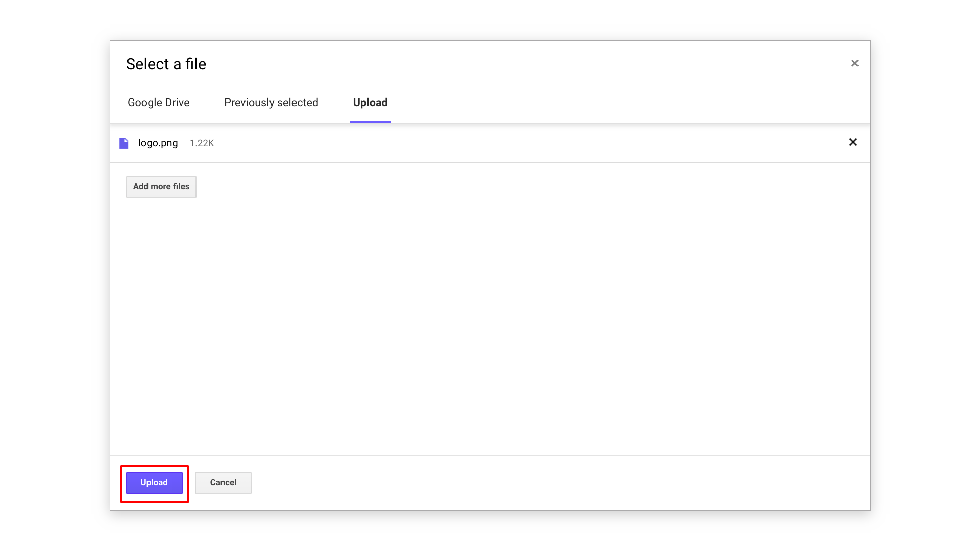
Task: Click blank space in the logo.png row
Action: pyautogui.click(x=510, y=143)
